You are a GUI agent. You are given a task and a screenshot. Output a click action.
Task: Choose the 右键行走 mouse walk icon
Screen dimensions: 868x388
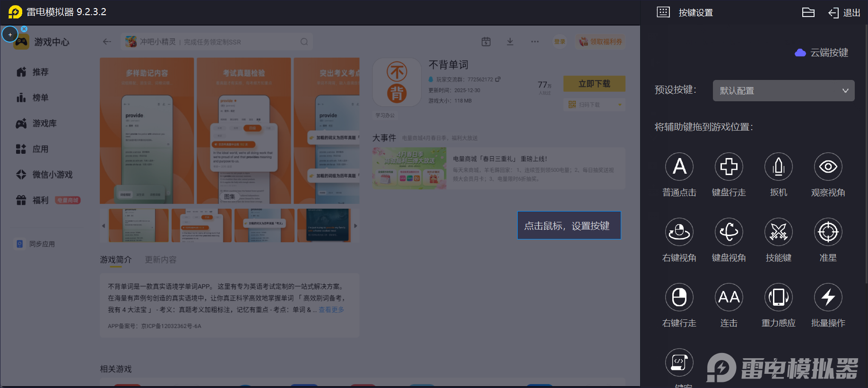click(679, 297)
